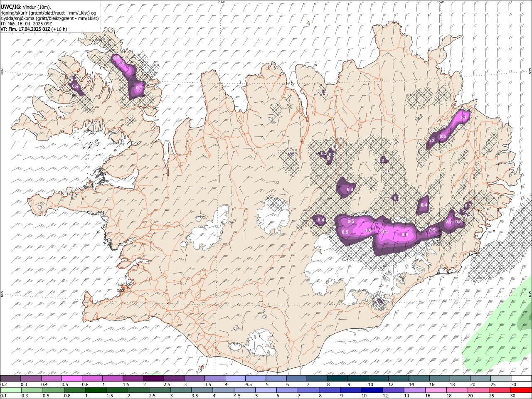532x399 pixels.
Task: Click the green rain swatch between 0.3 and 0.5
Action: pyautogui.click(x=32, y=390)
